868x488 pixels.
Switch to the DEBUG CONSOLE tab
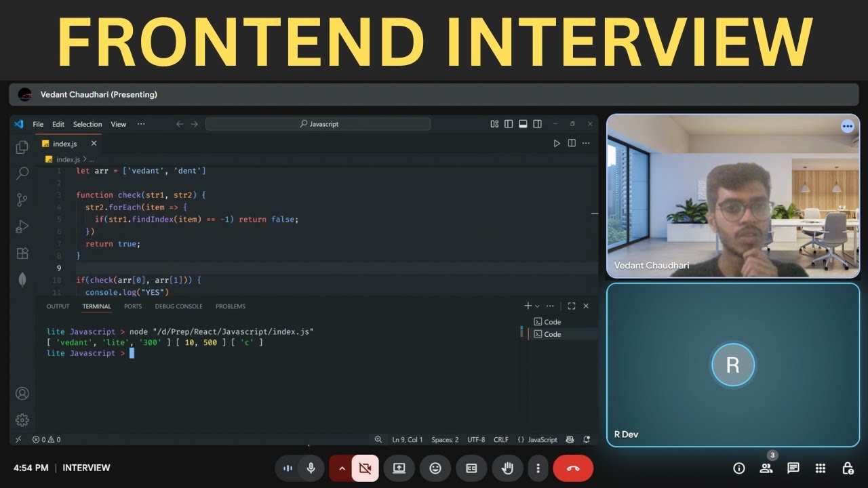(178, 306)
